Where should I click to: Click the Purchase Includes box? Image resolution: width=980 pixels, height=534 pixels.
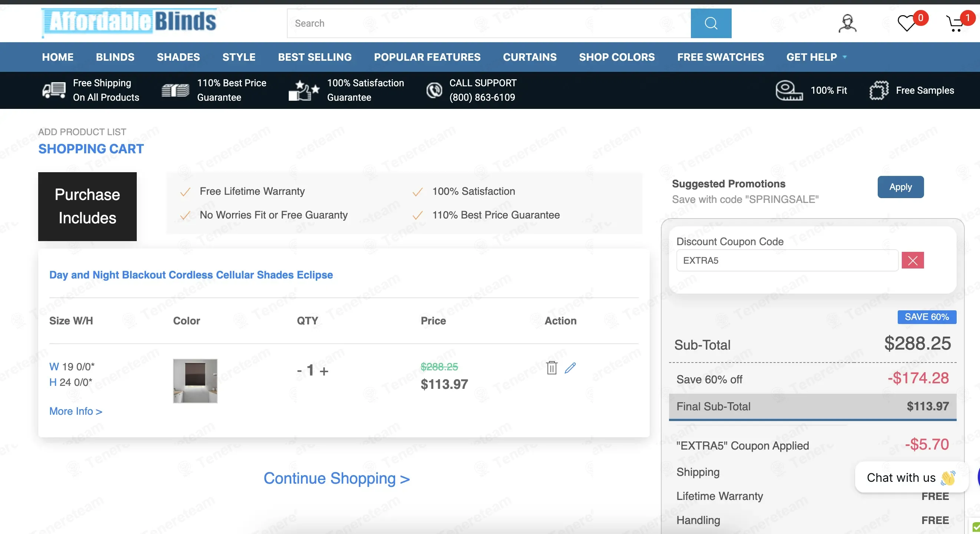[87, 206]
